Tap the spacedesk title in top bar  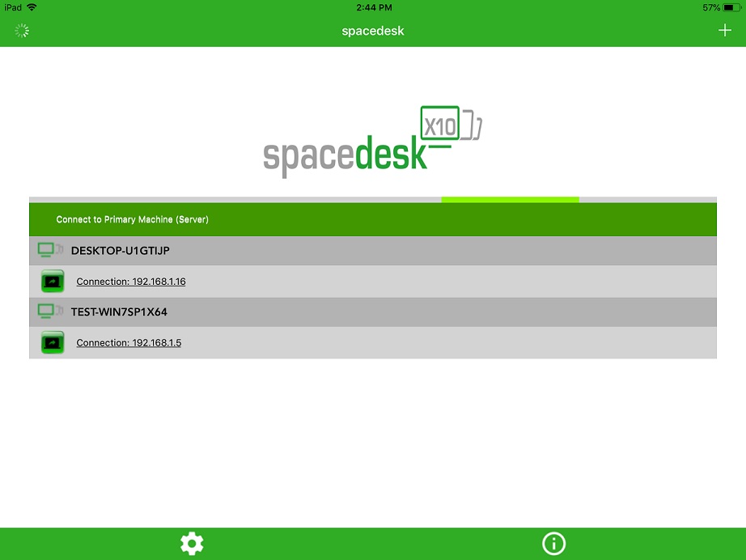[373, 31]
